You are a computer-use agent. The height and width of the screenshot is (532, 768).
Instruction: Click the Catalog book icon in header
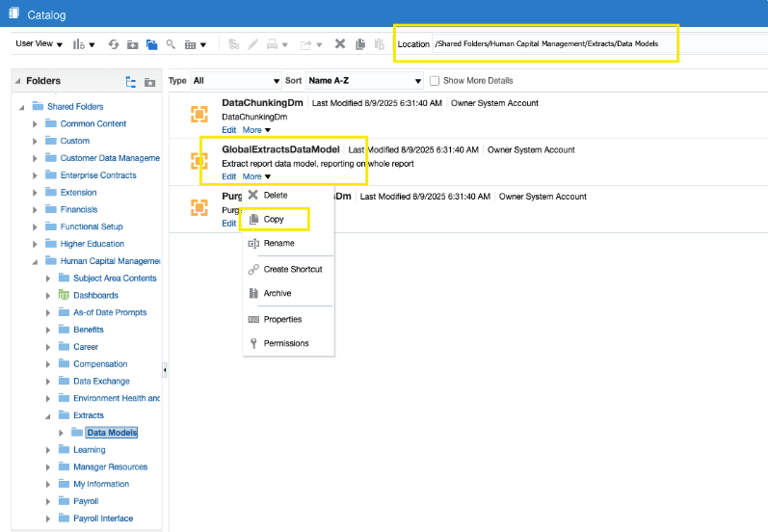pyautogui.click(x=14, y=13)
